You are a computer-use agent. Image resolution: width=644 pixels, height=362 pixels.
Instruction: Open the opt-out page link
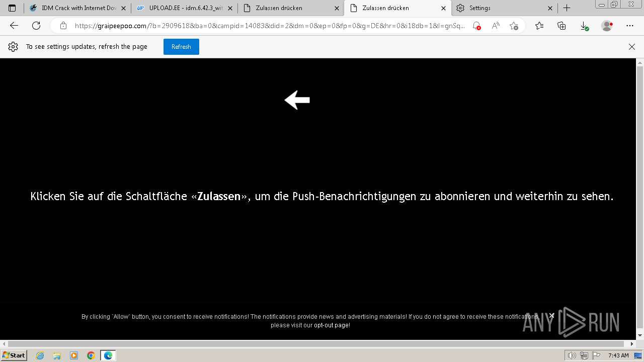coord(332,325)
